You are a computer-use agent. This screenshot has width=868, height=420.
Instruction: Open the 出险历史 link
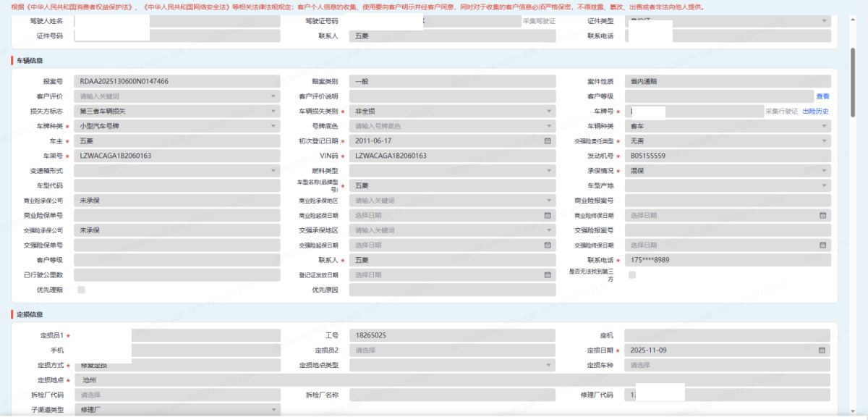click(x=815, y=111)
